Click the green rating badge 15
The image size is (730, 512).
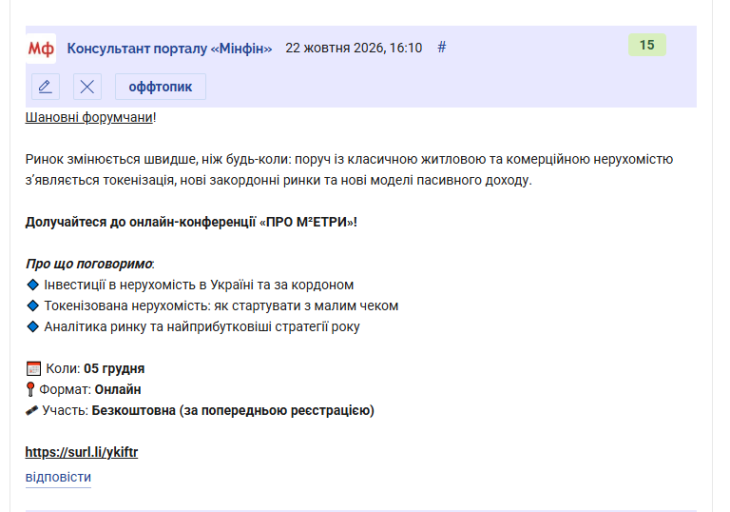[647, 45]
